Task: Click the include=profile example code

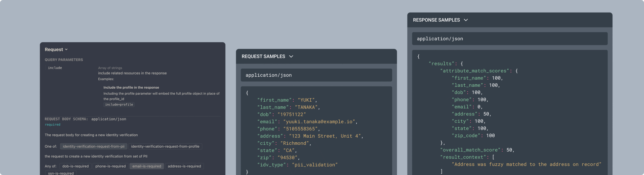Action: coord(119,104)
